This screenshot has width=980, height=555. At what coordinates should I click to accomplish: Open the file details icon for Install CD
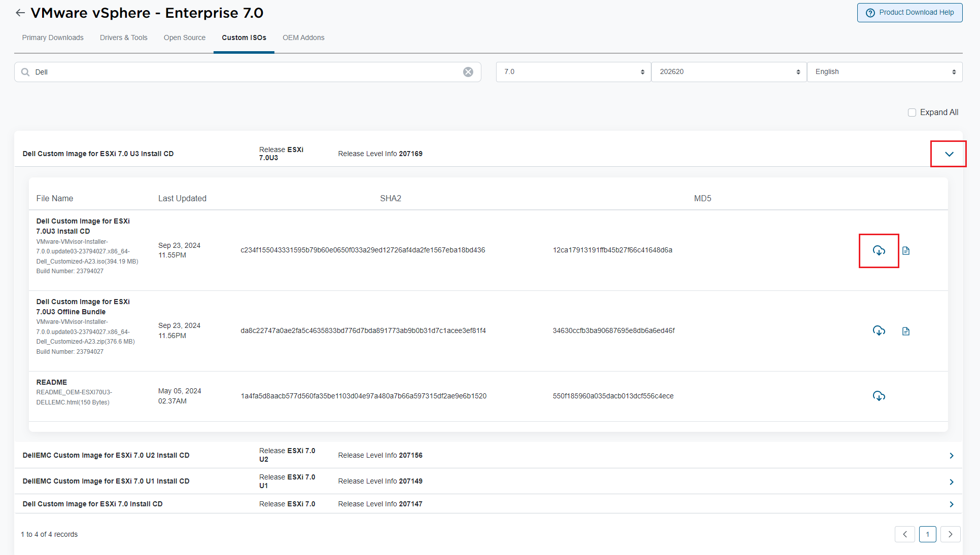906,250
